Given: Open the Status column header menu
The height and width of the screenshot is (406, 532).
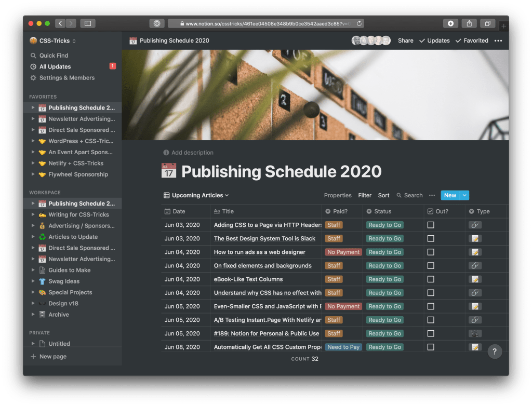Looking at the screenshot, I should 394,211.
